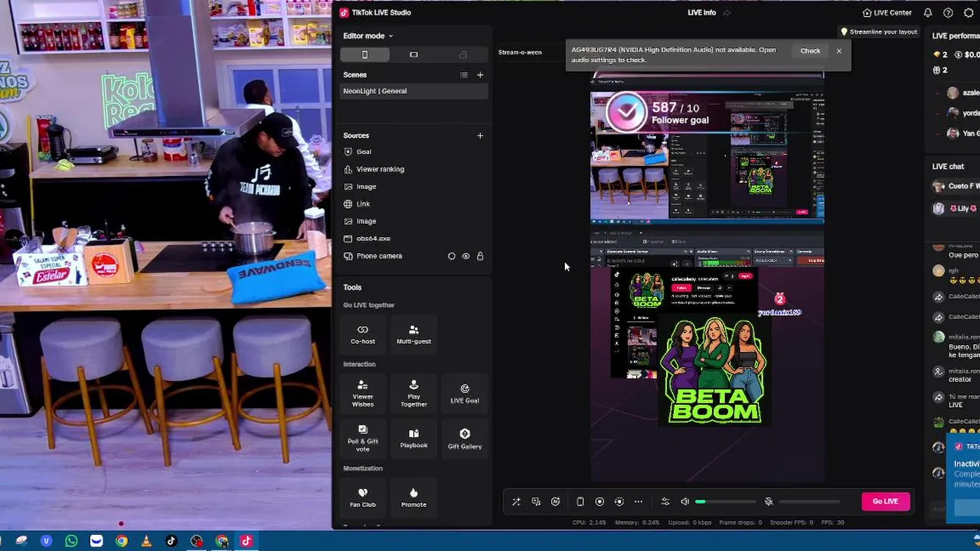Open LIVE Center
The image size is (980, 551).
887,13
